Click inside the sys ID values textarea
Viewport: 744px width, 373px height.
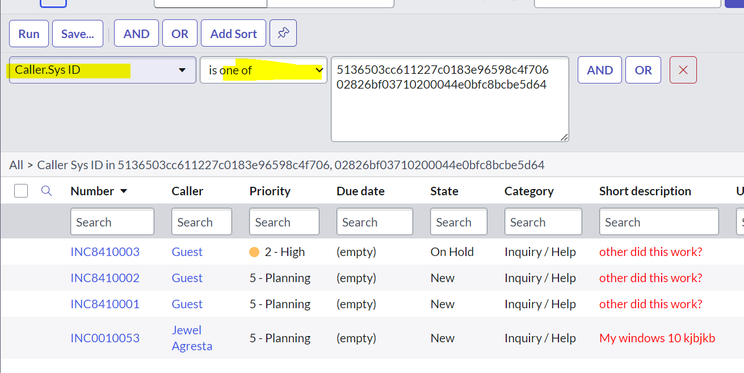450,99
